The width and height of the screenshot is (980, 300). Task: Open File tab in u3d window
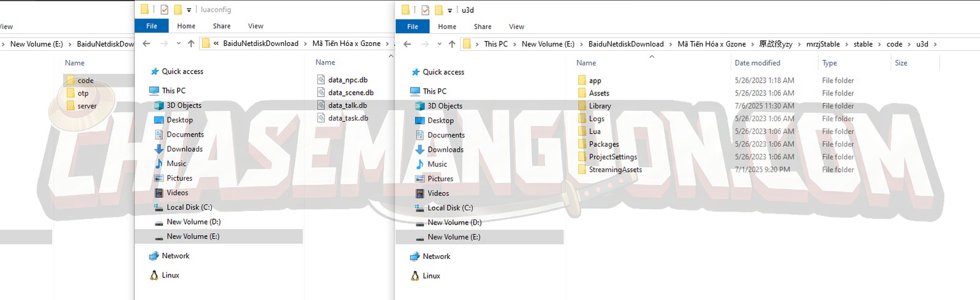[413, 26]
